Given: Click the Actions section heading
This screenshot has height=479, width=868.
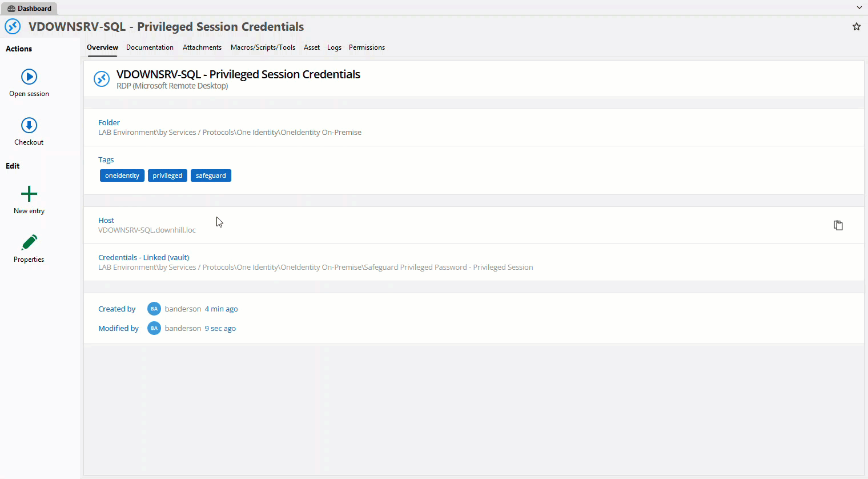Looking at the screenshot, I should pyautogui.click(x=19, y=49).
